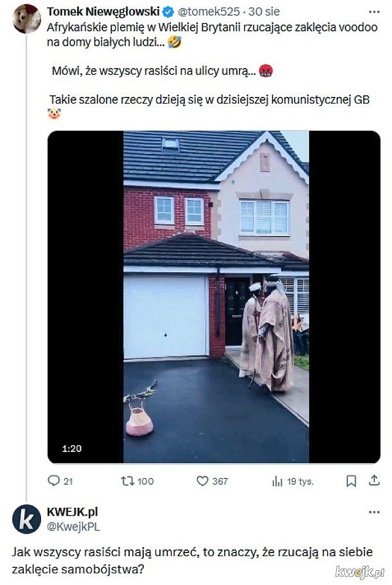Open the @tomek525 handle link
Screen dimensions: 392x585
click(209, 12)
